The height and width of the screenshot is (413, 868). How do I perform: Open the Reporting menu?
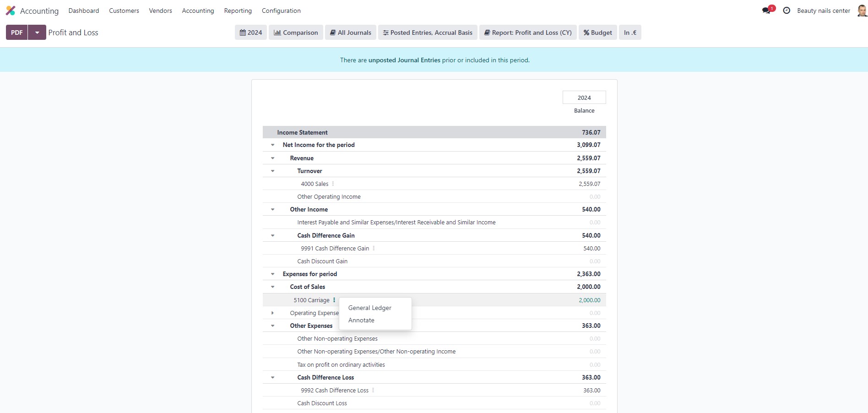tap(238, 11)
